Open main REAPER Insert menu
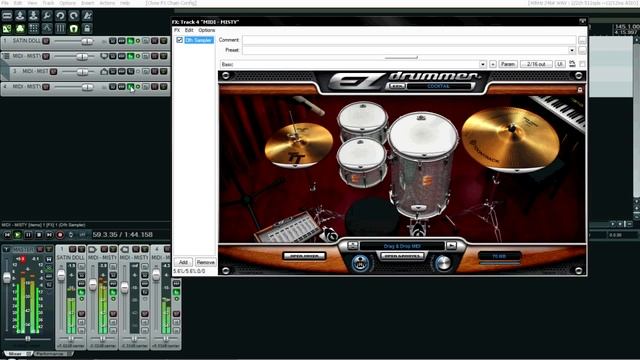640x360 pixels. pyautogui.click(x=87, y=3)
